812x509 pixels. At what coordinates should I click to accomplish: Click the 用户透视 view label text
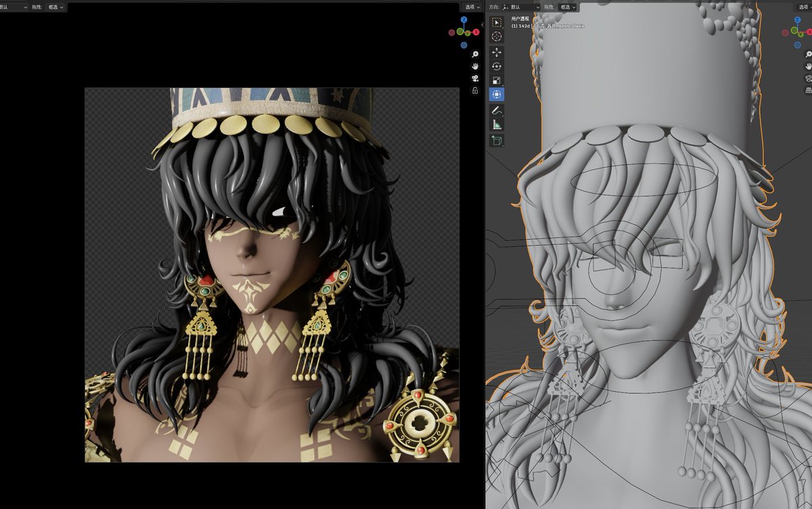(520, 19)
